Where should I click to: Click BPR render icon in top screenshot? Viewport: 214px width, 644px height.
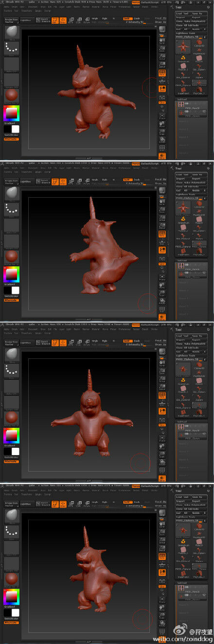[x=162, y=29]
